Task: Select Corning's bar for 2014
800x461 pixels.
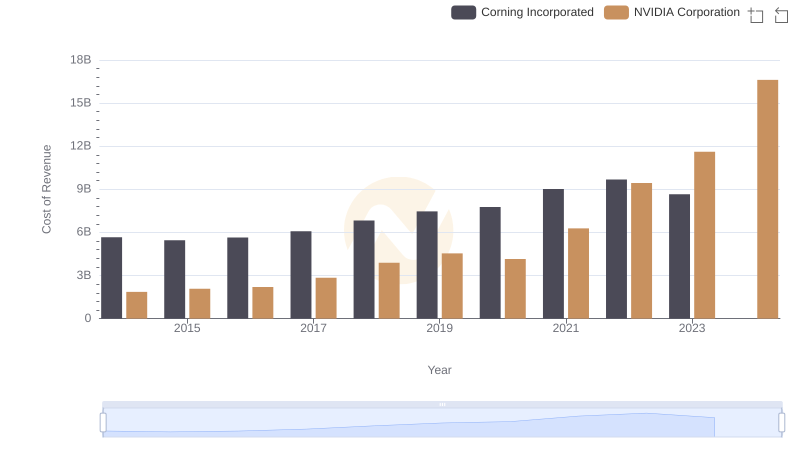Action: 112,278
